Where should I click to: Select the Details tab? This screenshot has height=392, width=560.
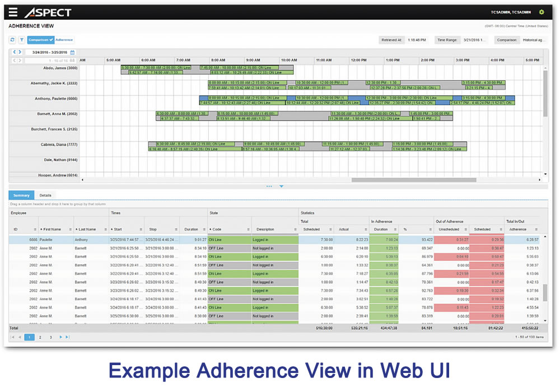(x=45, y=195)
